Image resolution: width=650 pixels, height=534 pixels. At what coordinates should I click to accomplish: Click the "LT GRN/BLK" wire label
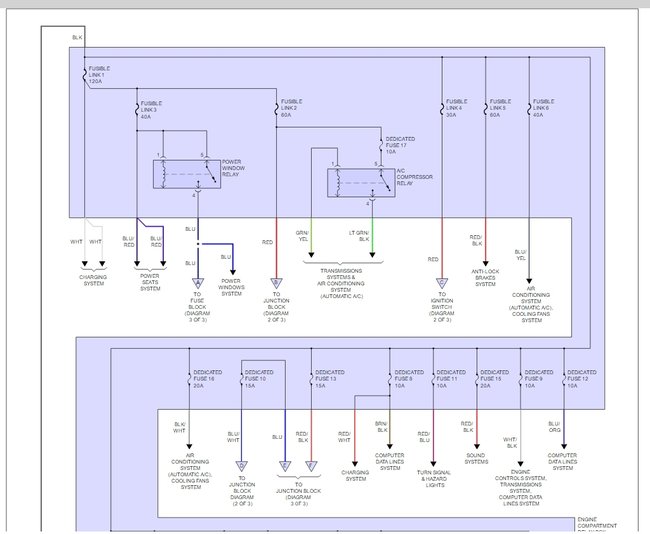pyautogui.click(x=359, y=236)
